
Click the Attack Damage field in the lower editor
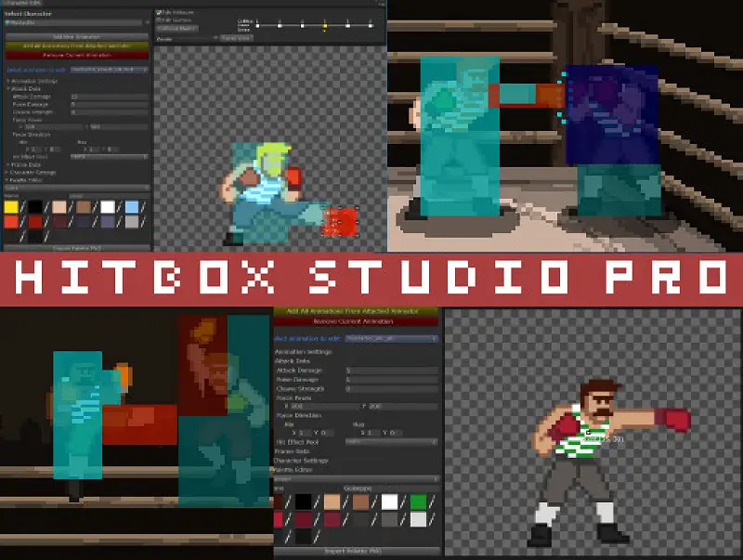point(391,371)
